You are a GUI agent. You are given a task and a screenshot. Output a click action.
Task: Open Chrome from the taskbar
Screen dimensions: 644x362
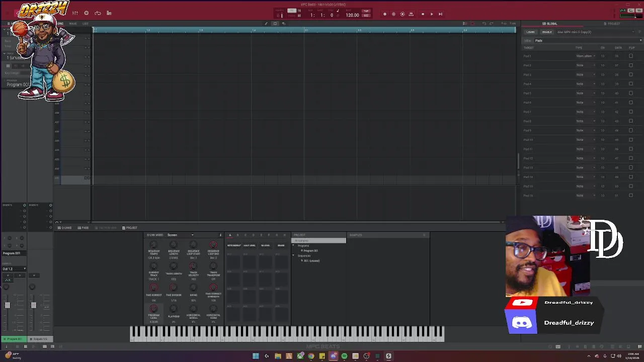click(x=311, y=356)
